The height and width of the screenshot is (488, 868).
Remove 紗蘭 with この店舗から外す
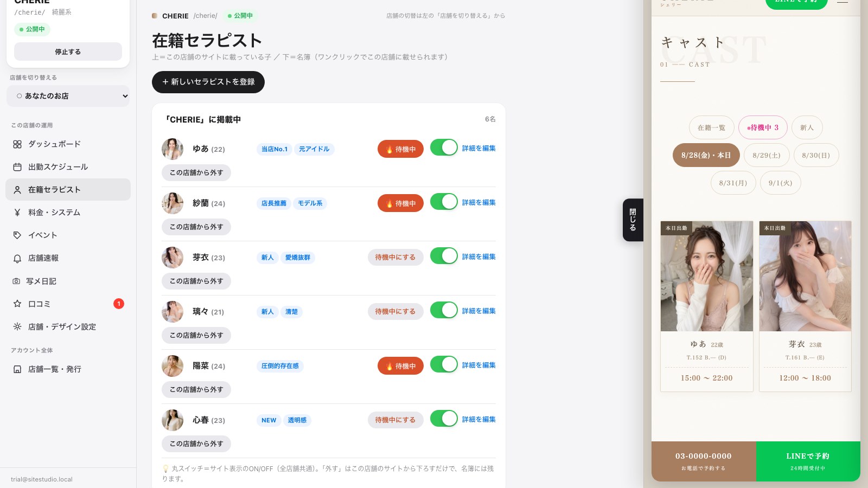pos(196,227)
